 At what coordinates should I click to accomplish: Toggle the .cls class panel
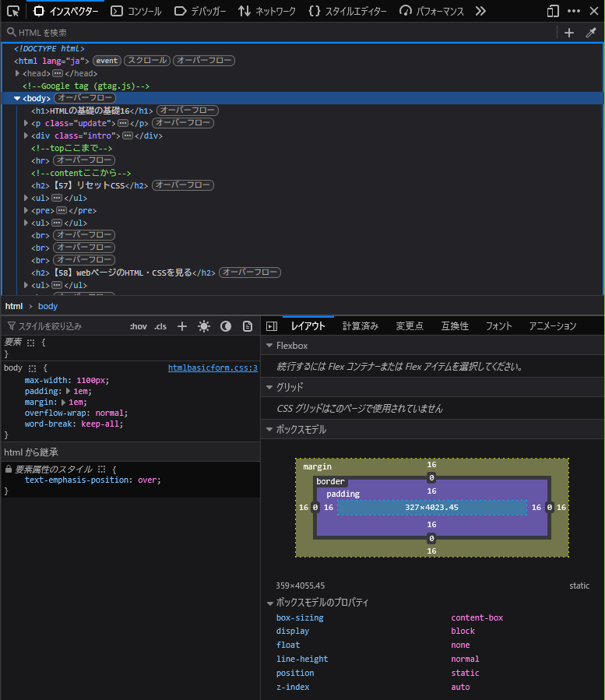(160, 326)
